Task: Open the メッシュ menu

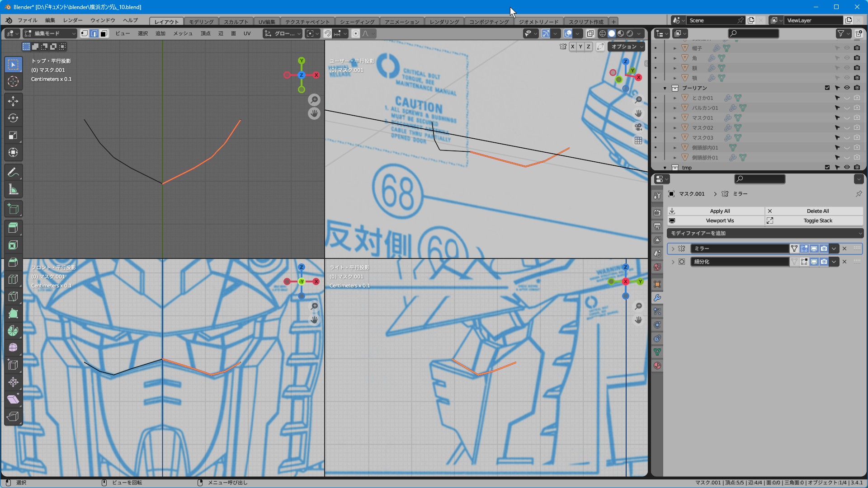Action: coord(183,33)
